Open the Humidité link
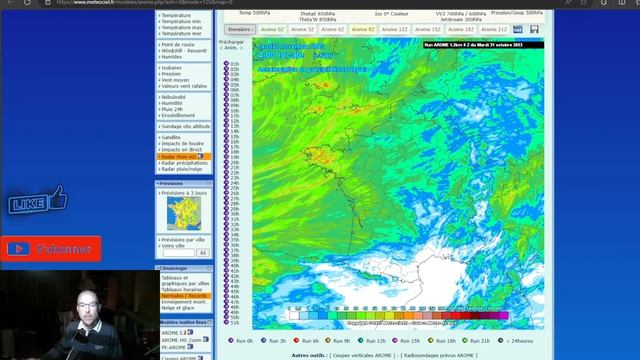This screenshot has width=640, height=360. (x=172, y=103)
